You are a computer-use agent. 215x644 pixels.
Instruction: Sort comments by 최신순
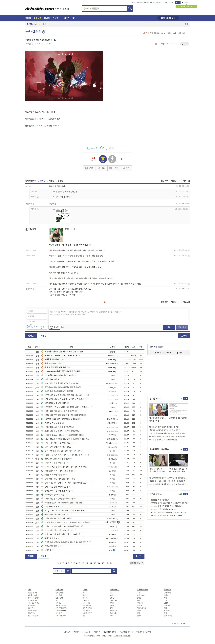tap(50, 181)
